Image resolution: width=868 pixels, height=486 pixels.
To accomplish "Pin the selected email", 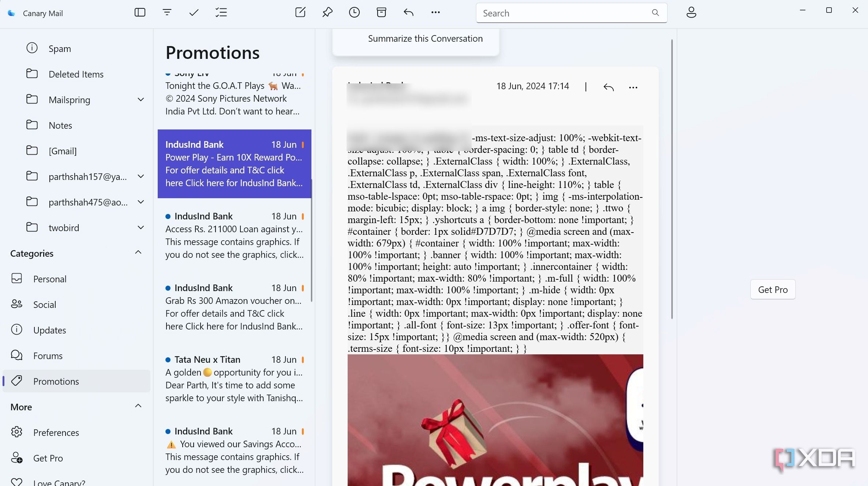I will click(x=327, y=12).
